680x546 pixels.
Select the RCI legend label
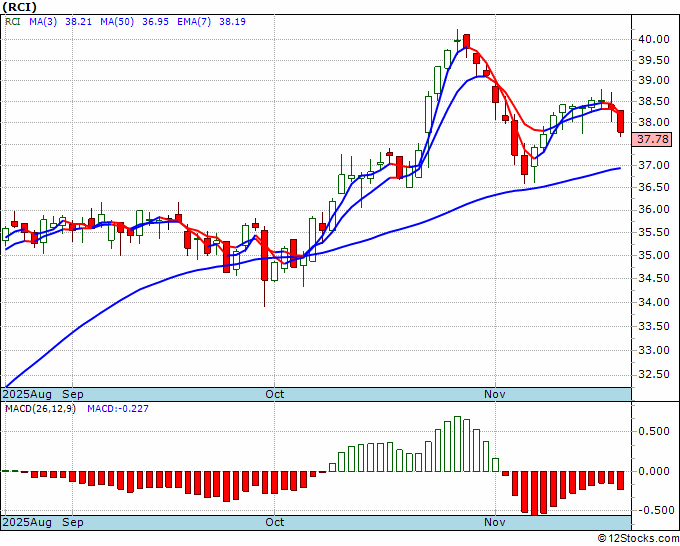click(x=13, y=21)
